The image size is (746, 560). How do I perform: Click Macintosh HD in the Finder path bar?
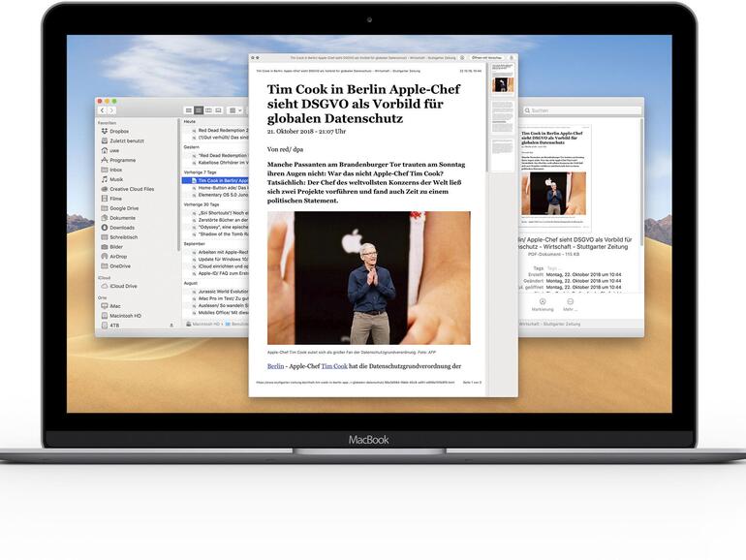pyautogui.click(x=203, y=324)
